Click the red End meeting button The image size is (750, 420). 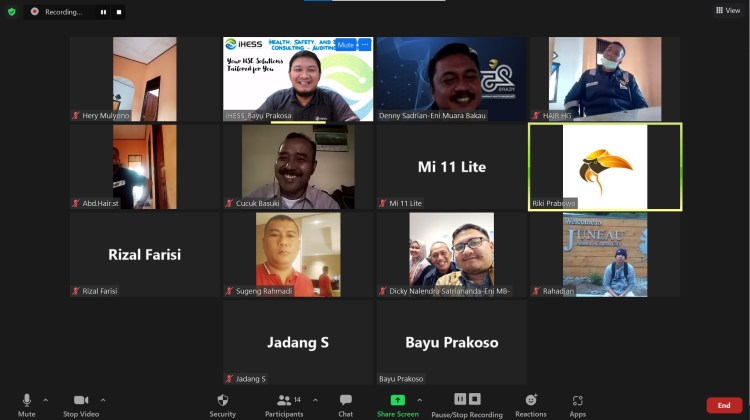click(x=724, y=405)
